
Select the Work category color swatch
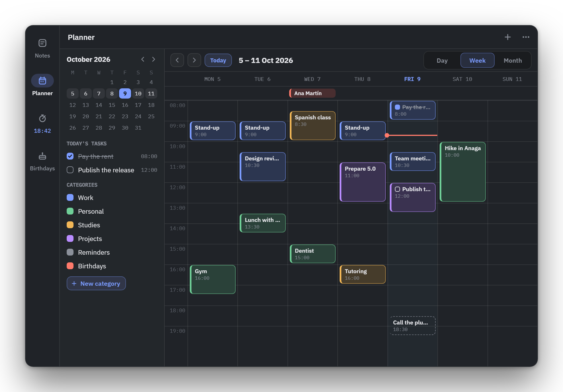(70, 197)
